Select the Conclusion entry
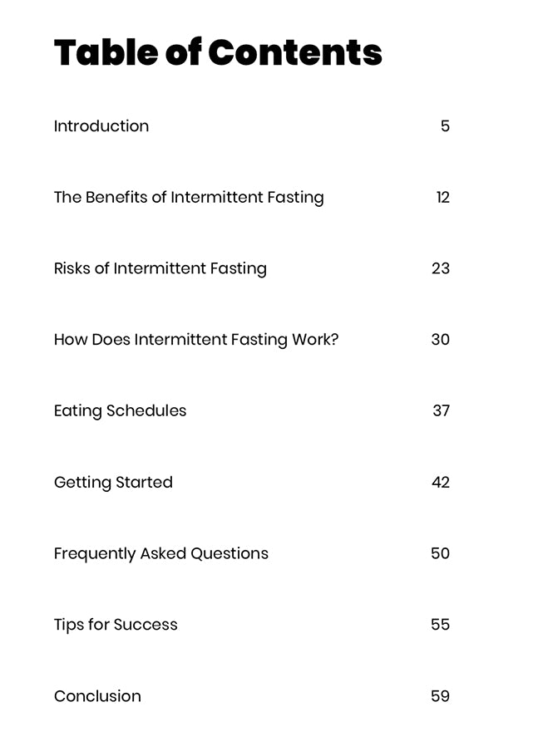533x756 pixels. tap(97, 696)
